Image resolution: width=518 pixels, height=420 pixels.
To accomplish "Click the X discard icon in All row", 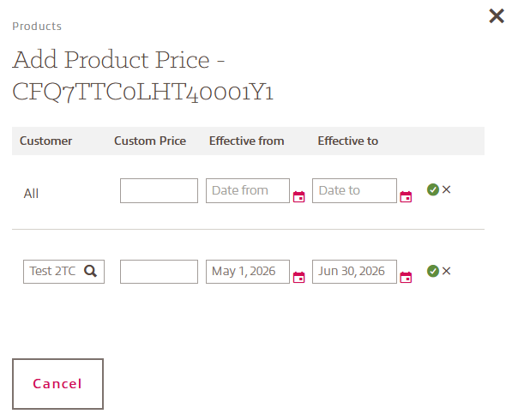I will coord(446,189).
